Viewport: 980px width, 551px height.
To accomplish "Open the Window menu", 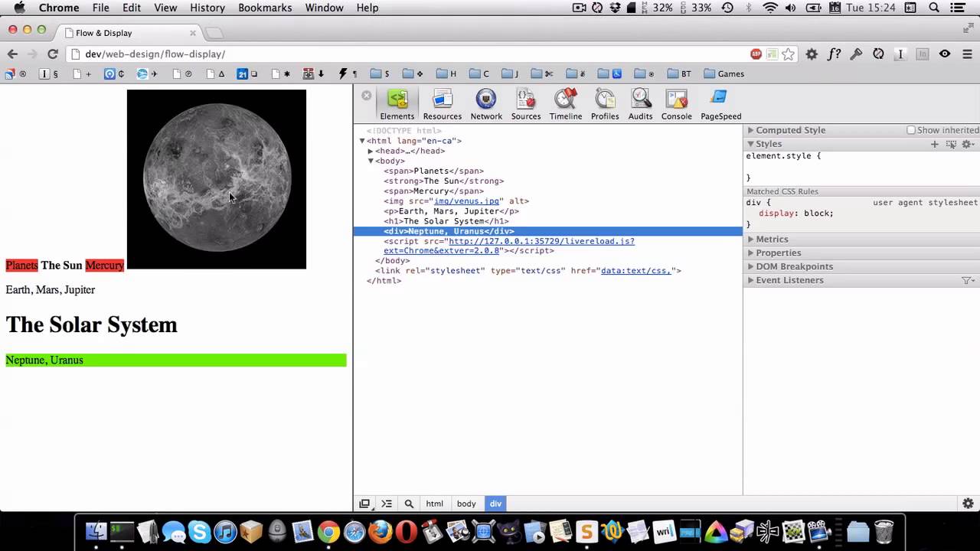I will point(324,8).
